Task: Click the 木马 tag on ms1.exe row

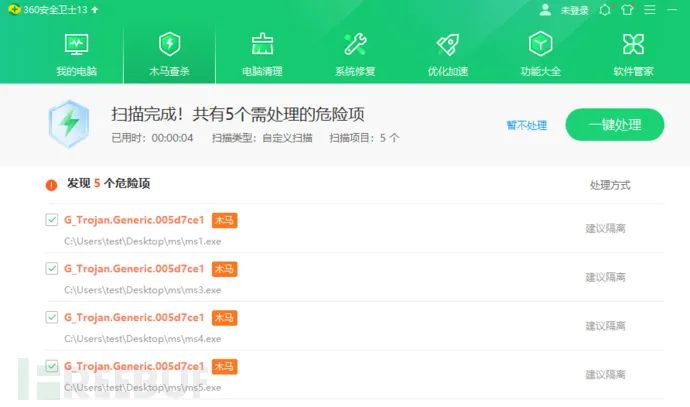Action: click(x=224, y=220)
